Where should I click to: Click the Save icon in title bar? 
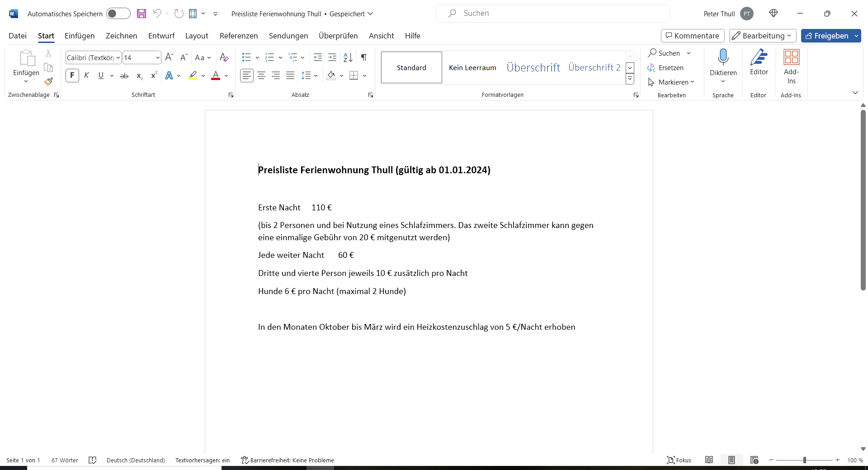142,14
